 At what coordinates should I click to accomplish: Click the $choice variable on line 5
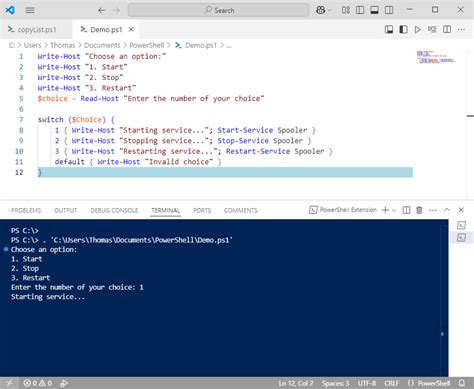point(53,99)
